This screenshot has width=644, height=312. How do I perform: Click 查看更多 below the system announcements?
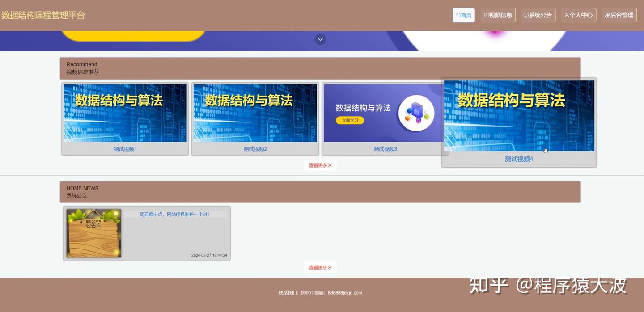[x=320, y=267]
